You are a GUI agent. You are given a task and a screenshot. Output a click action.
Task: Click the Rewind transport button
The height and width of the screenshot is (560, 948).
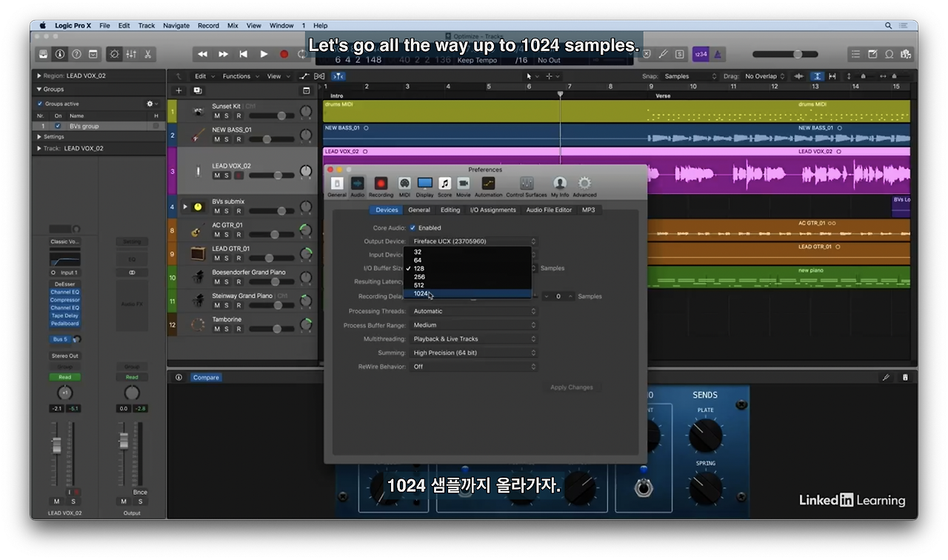tap(203, 54)
